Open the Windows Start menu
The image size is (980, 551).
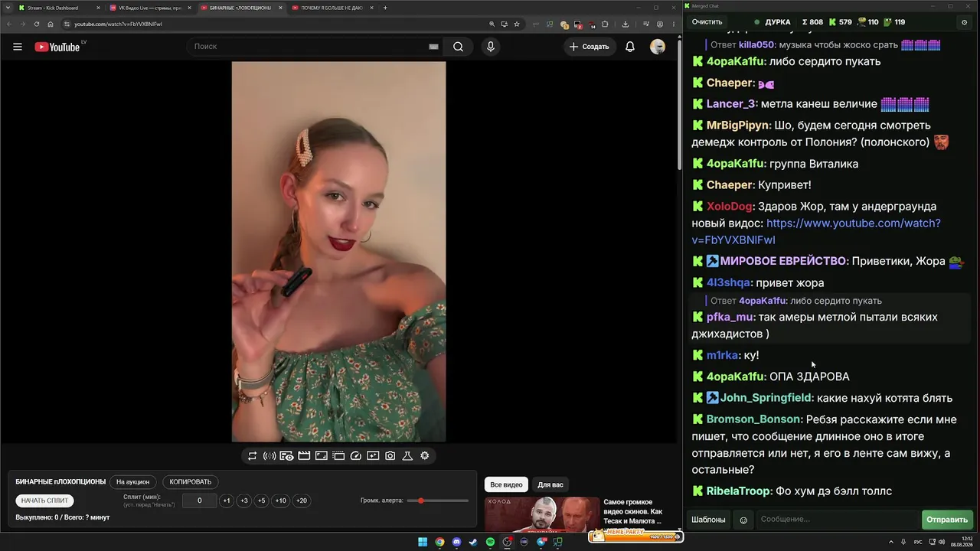(423, 543)
